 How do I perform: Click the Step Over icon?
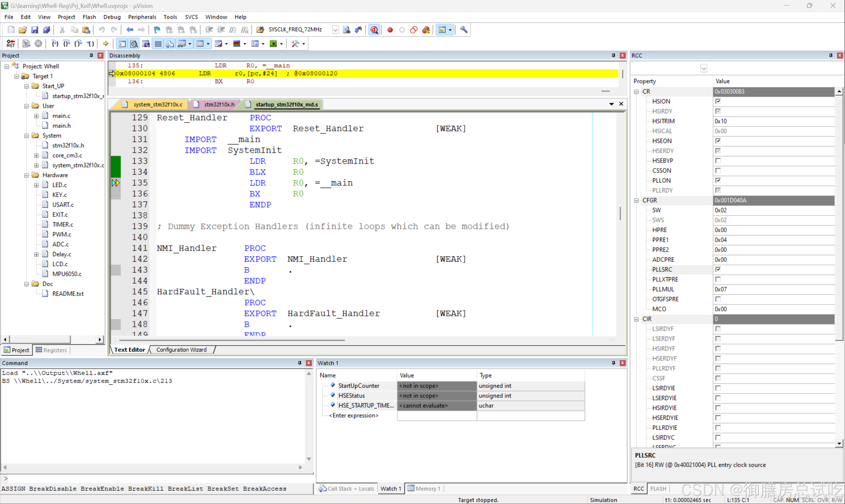point(67,44)
